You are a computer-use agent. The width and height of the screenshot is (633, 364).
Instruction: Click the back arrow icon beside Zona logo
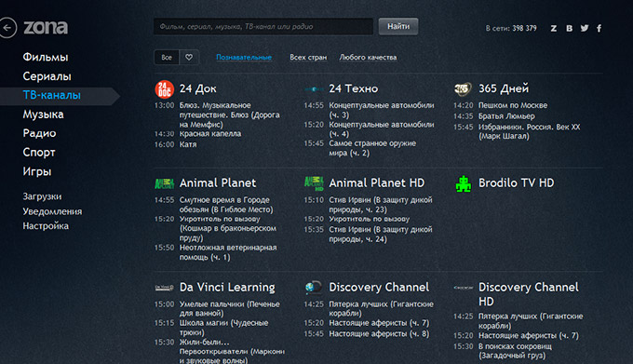point(7,28)
